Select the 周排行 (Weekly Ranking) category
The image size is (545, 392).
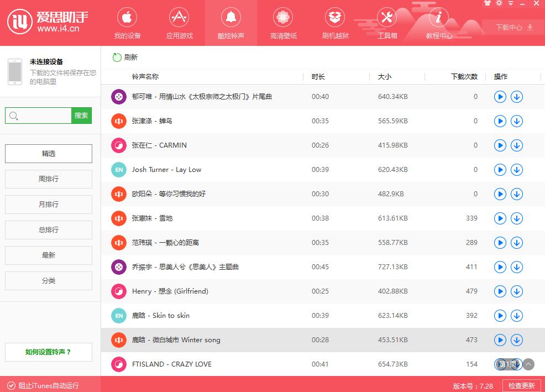(x=48, y=179)
